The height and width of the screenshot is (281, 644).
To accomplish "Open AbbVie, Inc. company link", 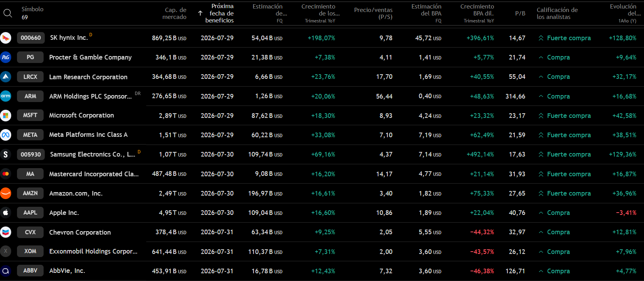I will coord(67,271).
